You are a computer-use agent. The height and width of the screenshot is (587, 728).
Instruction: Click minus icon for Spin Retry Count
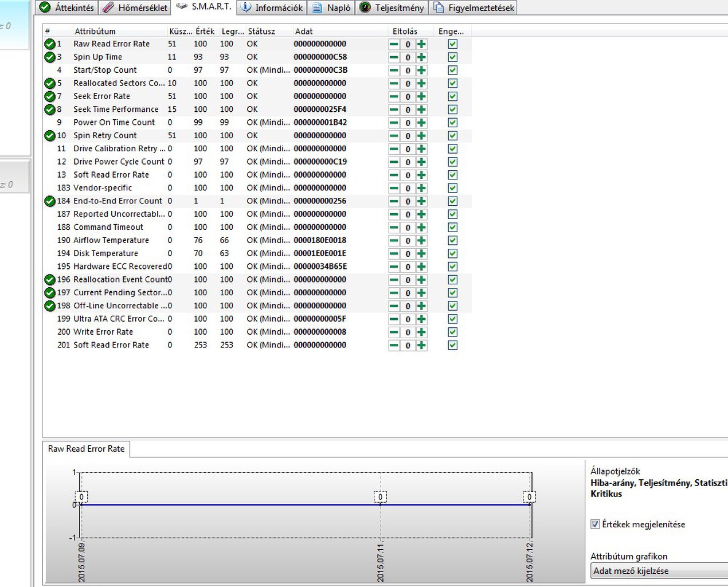[394, 136]
